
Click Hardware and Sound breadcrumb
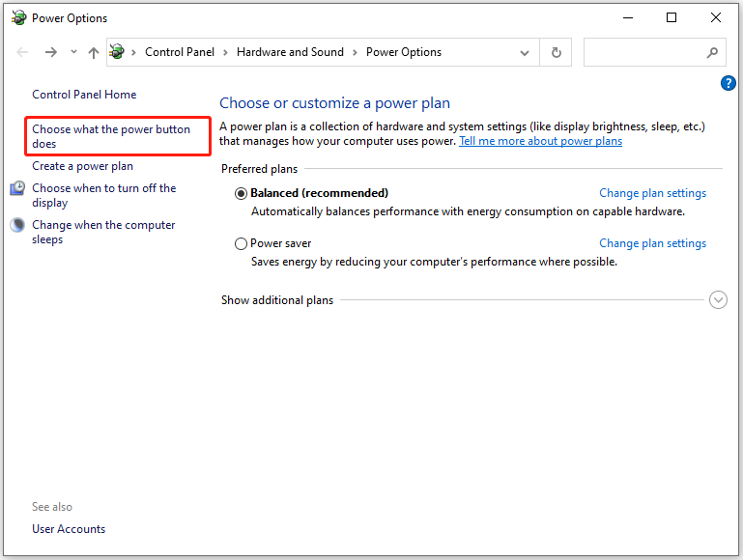pos(290,52)
